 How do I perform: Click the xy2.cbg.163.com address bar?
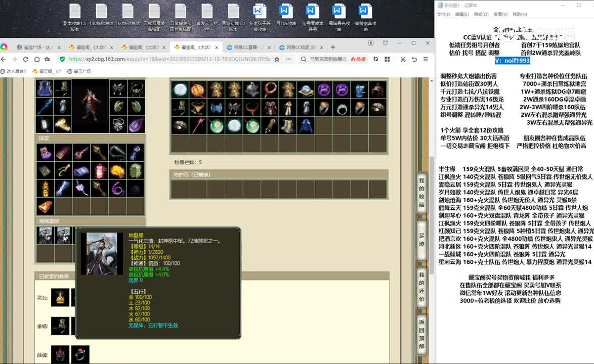point(169,59)
